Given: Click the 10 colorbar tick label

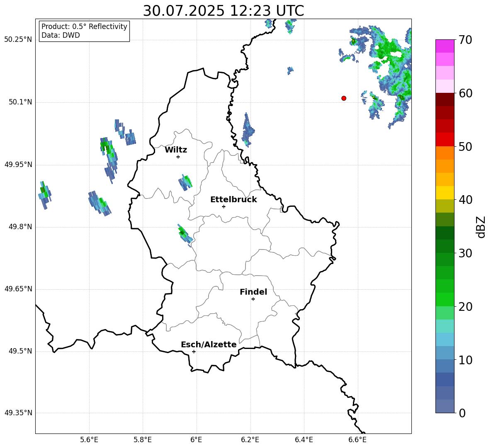Looking at the screenshot, I should click(x=465, y=360).
